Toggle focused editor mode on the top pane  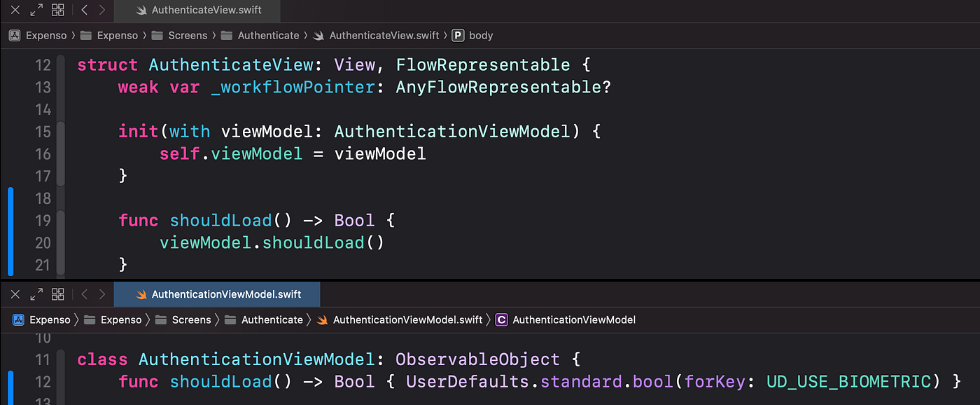36,10
